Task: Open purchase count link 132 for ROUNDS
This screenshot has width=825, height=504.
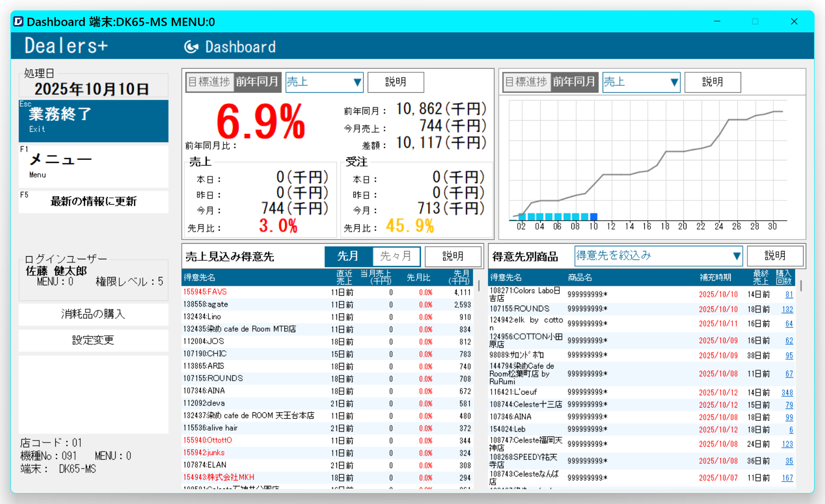Action: click(787, 309)
